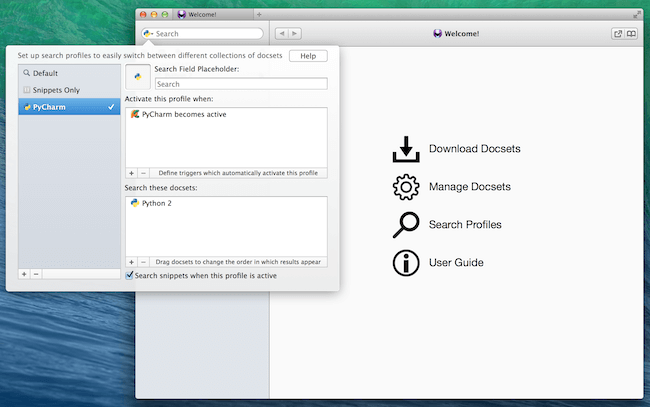Viewport: 650px width, 407px height.
Task: Add a new activation trigger
Action: click(131, 173)
